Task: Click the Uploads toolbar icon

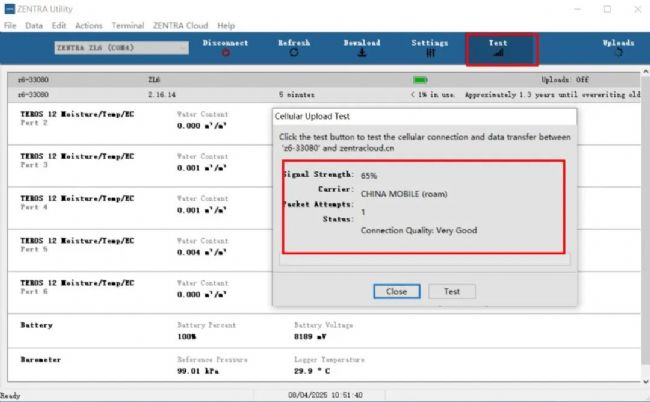Action: click(618, 53)
